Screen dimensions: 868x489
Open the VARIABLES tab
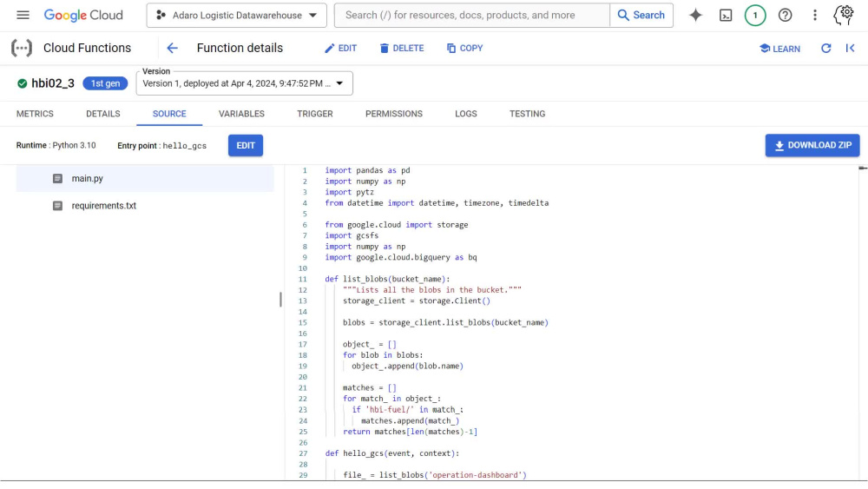click(241, 114)
